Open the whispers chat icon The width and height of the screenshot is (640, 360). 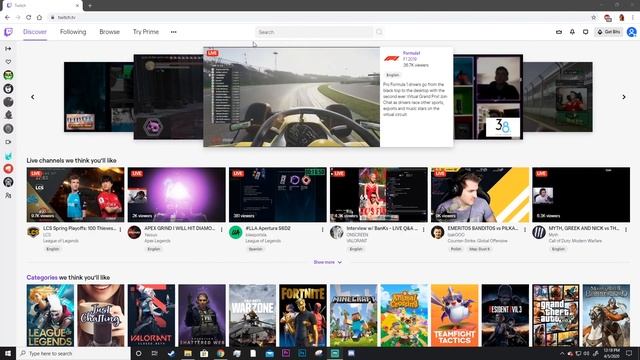[x=586, y=32]
